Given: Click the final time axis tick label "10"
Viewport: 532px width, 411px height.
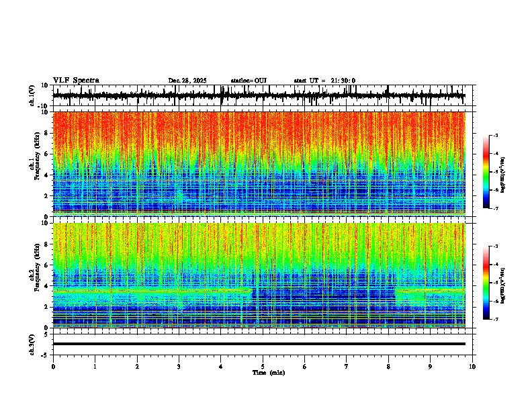Looking at the screenshot, I should pyautogui.click(x=472, y=367).
